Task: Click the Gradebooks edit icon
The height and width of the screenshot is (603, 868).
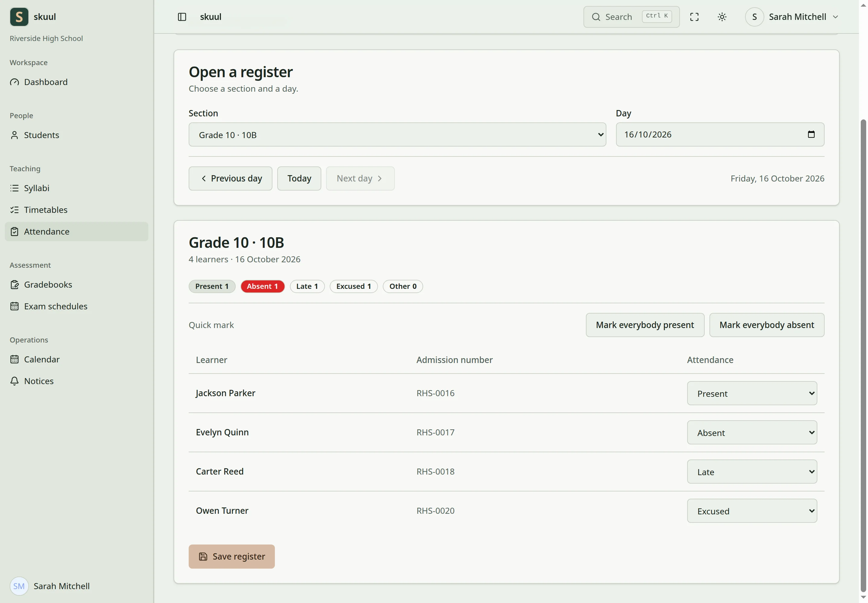Action: point(14,285)
